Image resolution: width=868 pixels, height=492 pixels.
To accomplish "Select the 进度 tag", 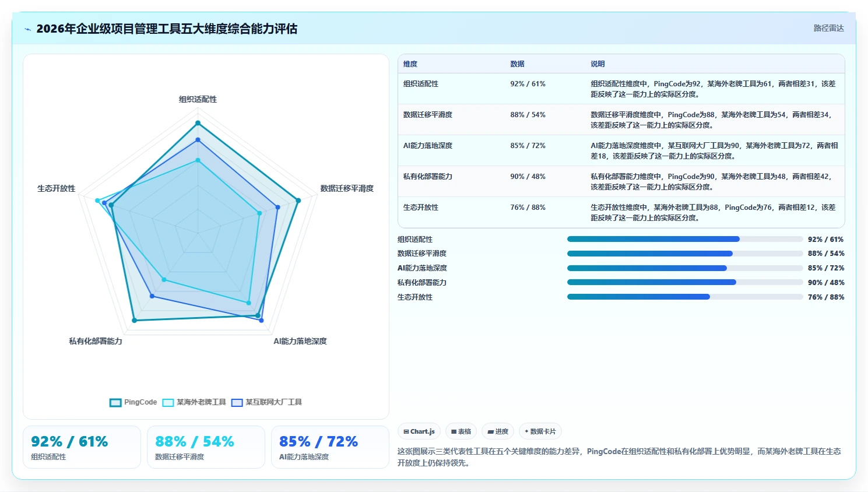I will click(498, 431).
